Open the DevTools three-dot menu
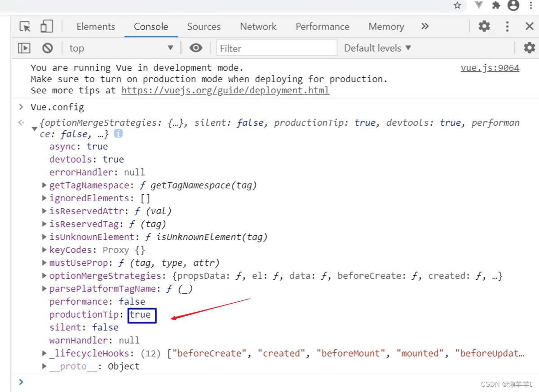This screenshot has width=539, height=392. coord(507,26)
